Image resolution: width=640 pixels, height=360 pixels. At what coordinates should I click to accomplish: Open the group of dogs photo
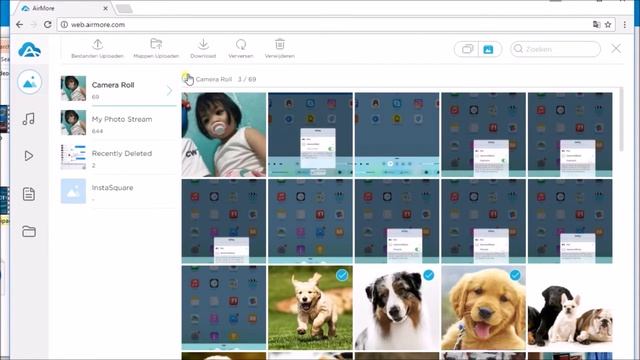tap(570, 308)
